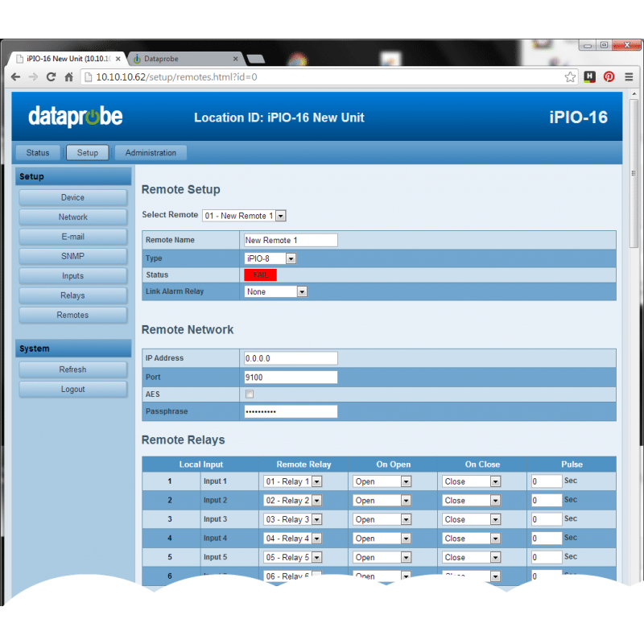Open the H extension icon
Image resolution: width=644 pixels, height=644 pixels.
coord(590,76)
